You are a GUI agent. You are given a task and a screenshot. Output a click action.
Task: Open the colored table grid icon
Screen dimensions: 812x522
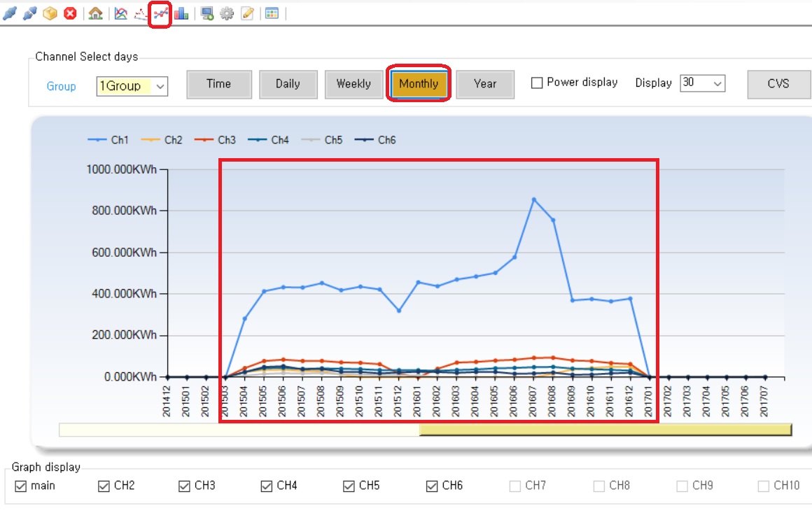point(272,13)
